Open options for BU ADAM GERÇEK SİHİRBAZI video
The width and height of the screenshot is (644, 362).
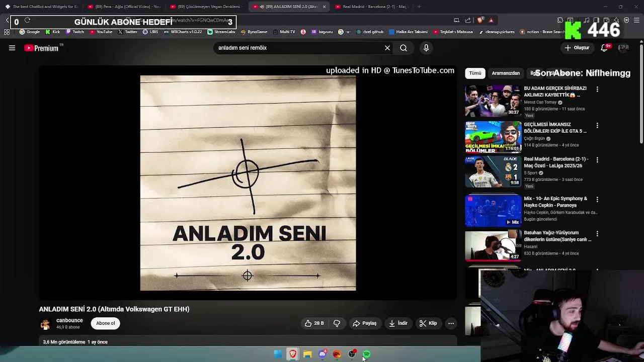[597, 89]
